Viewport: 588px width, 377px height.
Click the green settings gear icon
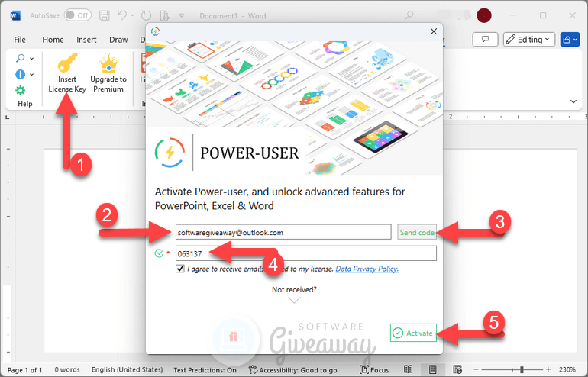point(21,90)
